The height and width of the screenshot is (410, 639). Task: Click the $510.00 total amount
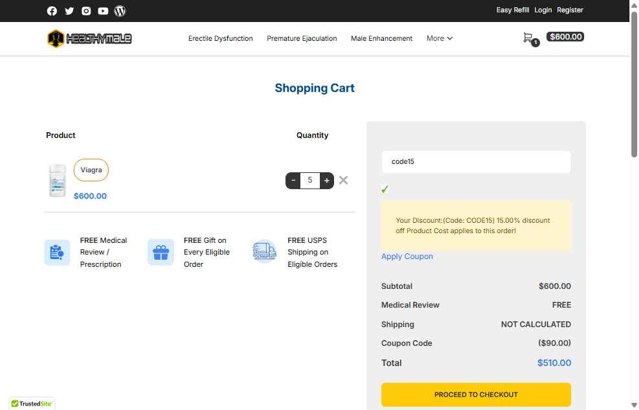point(554,363)
